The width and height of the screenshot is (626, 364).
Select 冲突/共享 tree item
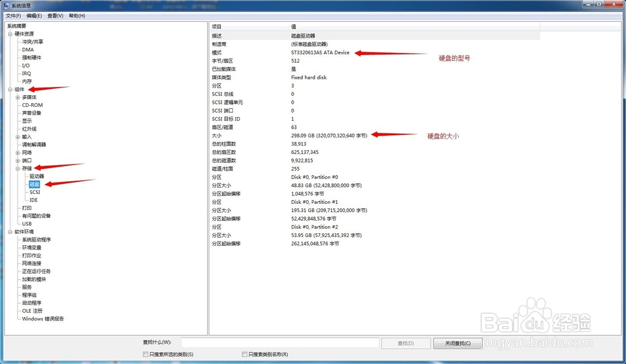coord(33,41)
